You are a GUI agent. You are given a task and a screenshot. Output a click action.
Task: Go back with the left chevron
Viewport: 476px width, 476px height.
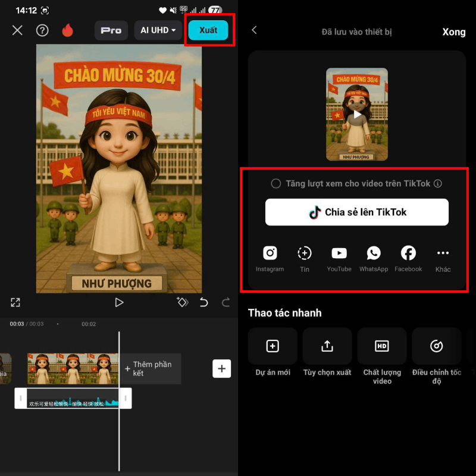(x=255, y=30)
